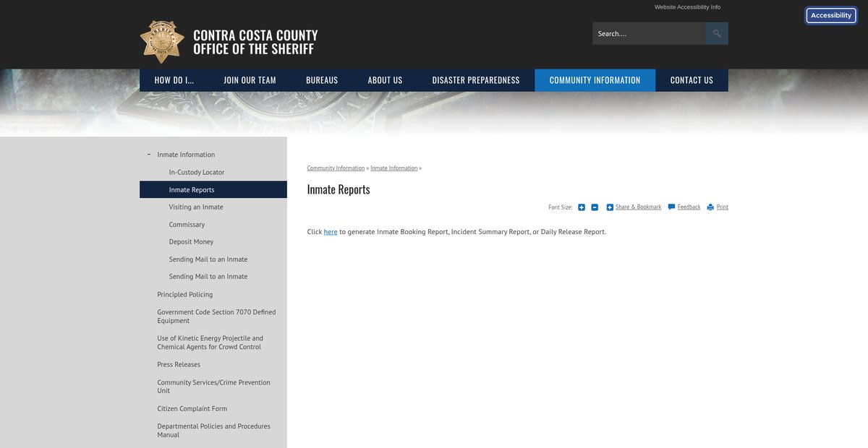Open Citizen Complaint Form sidebar link
Image resolution: width=868 pixels, height=448 pixels.
pos(192,409)
